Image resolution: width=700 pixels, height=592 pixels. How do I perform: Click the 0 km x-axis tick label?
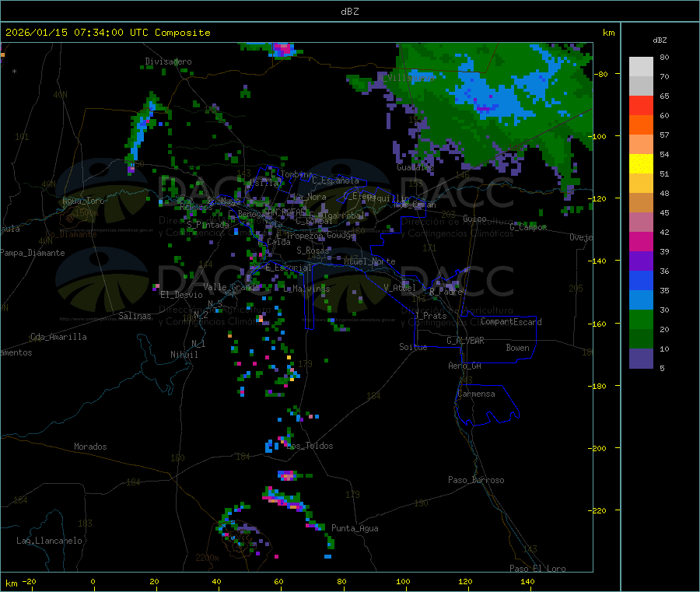click(93, 581)
